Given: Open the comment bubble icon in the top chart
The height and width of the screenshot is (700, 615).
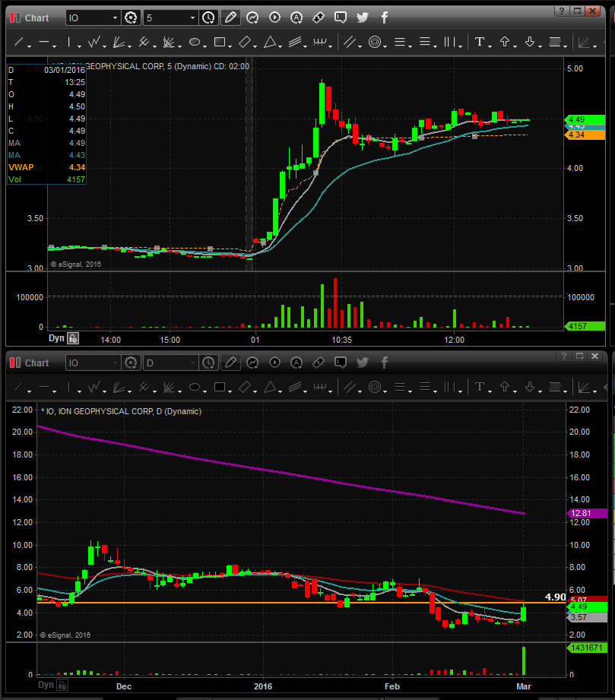Looking at the screenshot, I should pyautogui.click(x=341, y=17).
